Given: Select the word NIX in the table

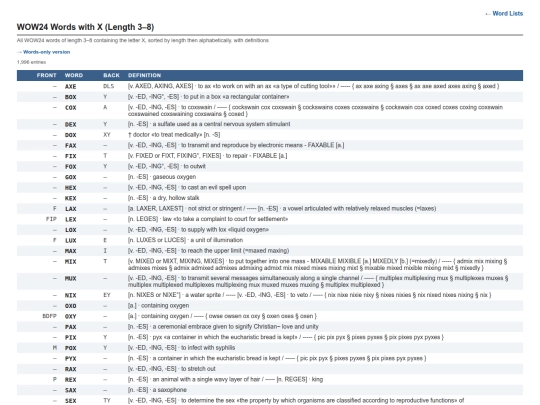Looking at the screenshot, I should pos(71,295).
